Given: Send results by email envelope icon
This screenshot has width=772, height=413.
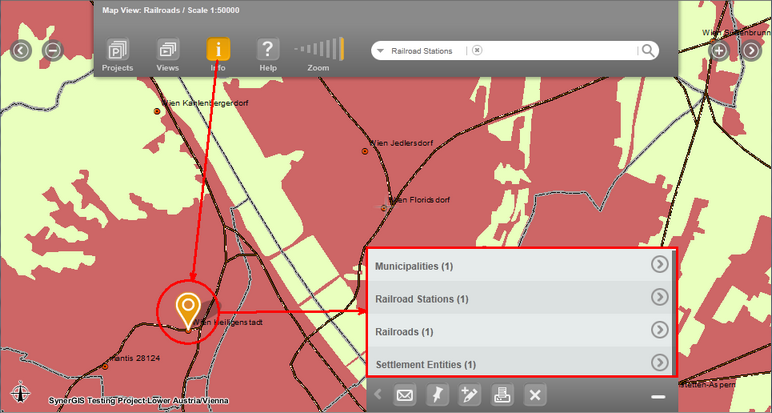Looking at the screenshot, I should 405,395.
